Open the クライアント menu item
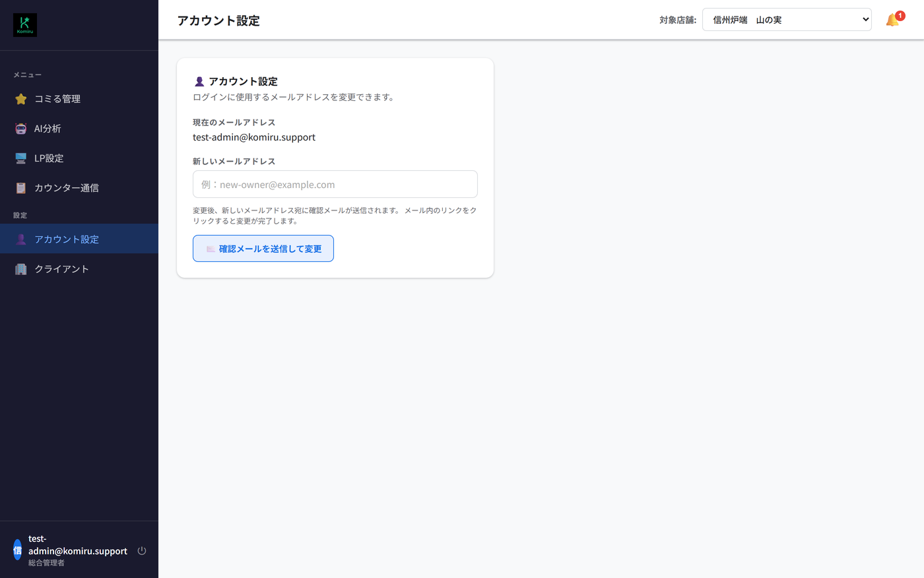This screenshot has height=578, width=924. [79, 269]
